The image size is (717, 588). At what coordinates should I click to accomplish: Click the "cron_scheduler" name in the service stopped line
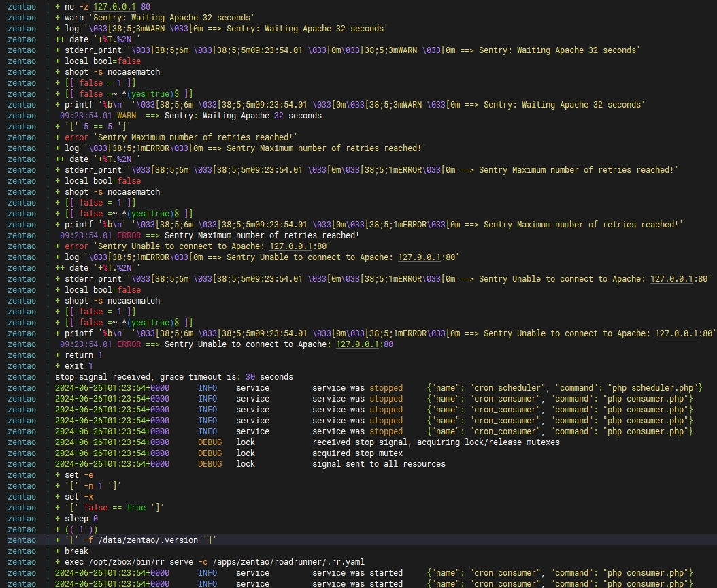(507, 388)
